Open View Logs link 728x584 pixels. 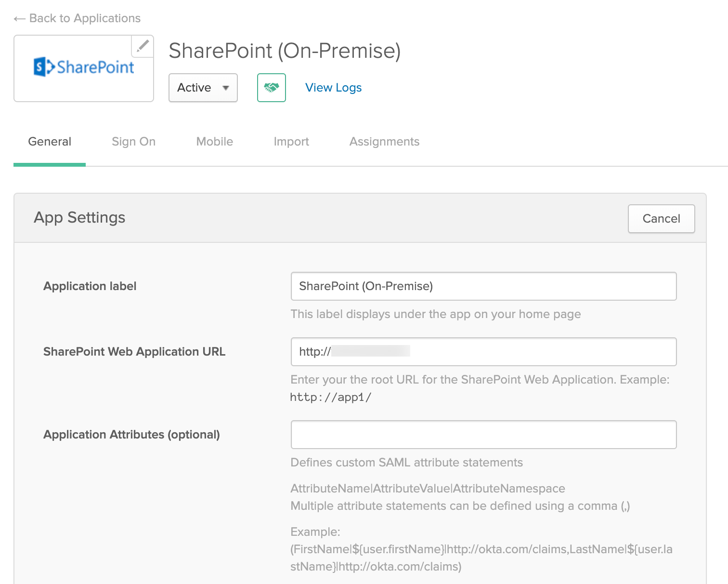point(333,88)
